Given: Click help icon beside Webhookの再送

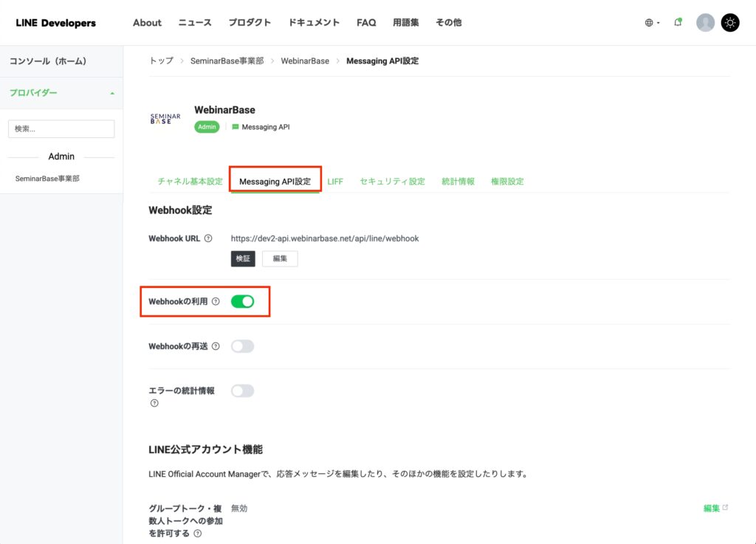Looking at the screenshot, I should coord(216,346).
